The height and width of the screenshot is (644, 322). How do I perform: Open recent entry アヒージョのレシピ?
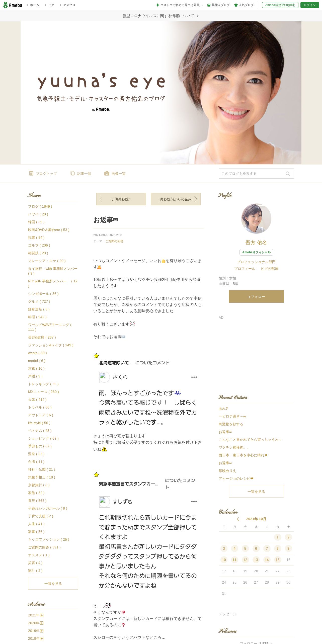pos(236,478)
